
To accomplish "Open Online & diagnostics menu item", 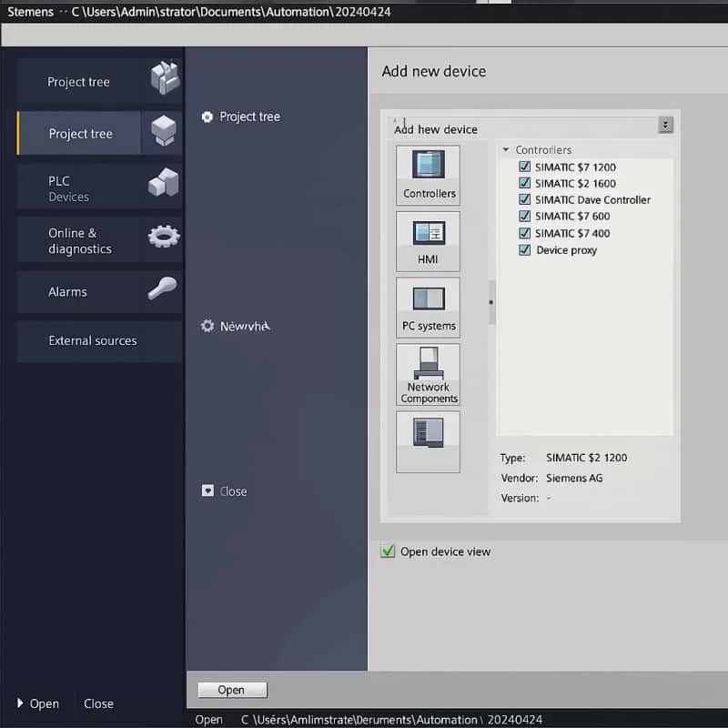I will [x=100, y=239].
